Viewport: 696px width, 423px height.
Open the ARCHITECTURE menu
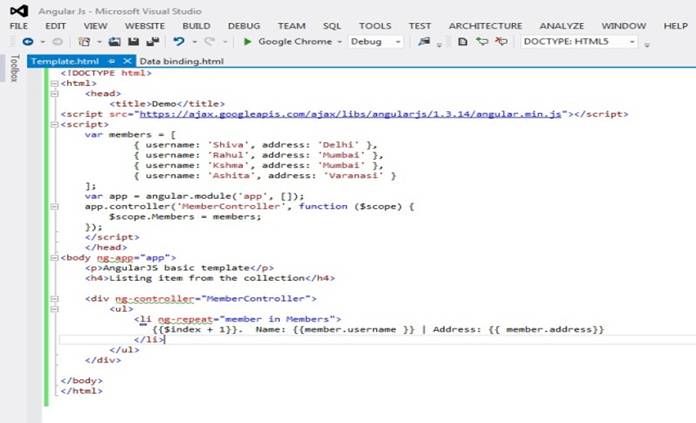click(485, 26)
